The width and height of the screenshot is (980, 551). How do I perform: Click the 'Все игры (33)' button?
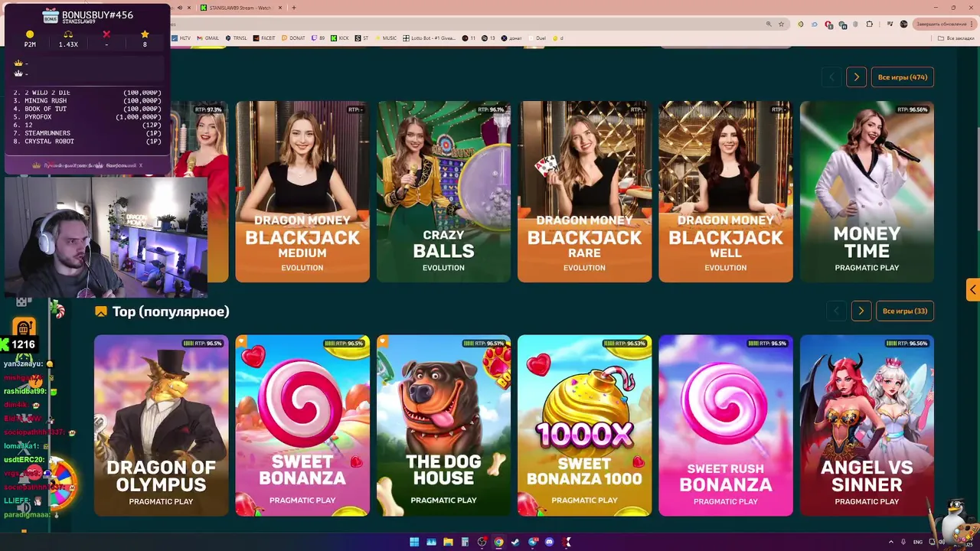point(905,311)
